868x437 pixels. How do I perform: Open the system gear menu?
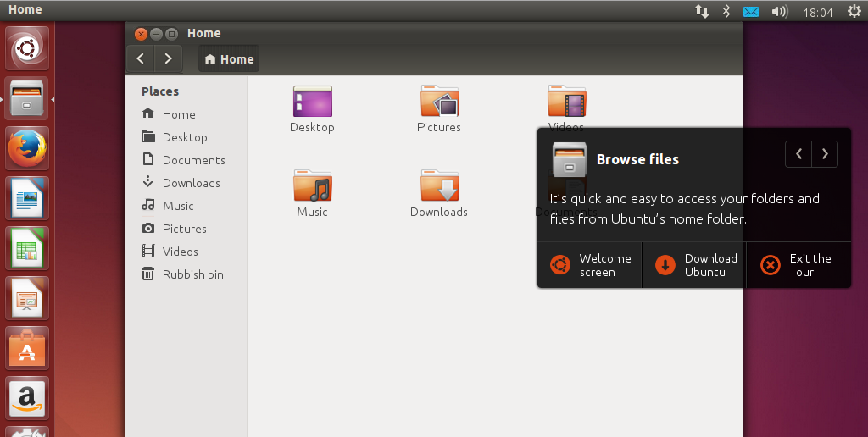click(x=854, y=11)
